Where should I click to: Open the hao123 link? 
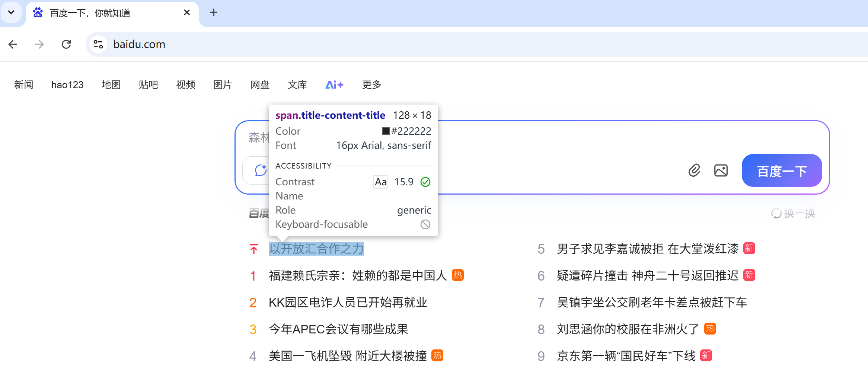pyautogui.click(x=67, y=85)
